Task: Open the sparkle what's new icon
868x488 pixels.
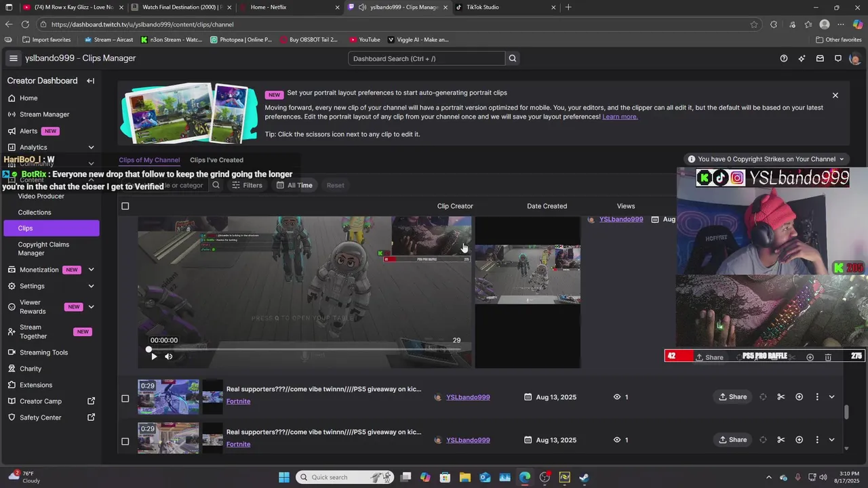Action: click(802, 58)
